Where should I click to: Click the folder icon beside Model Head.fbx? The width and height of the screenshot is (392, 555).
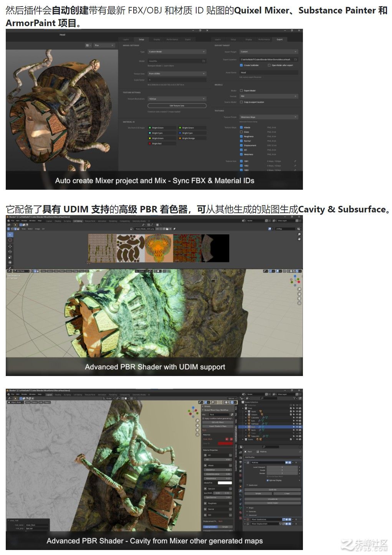[203, 61]
